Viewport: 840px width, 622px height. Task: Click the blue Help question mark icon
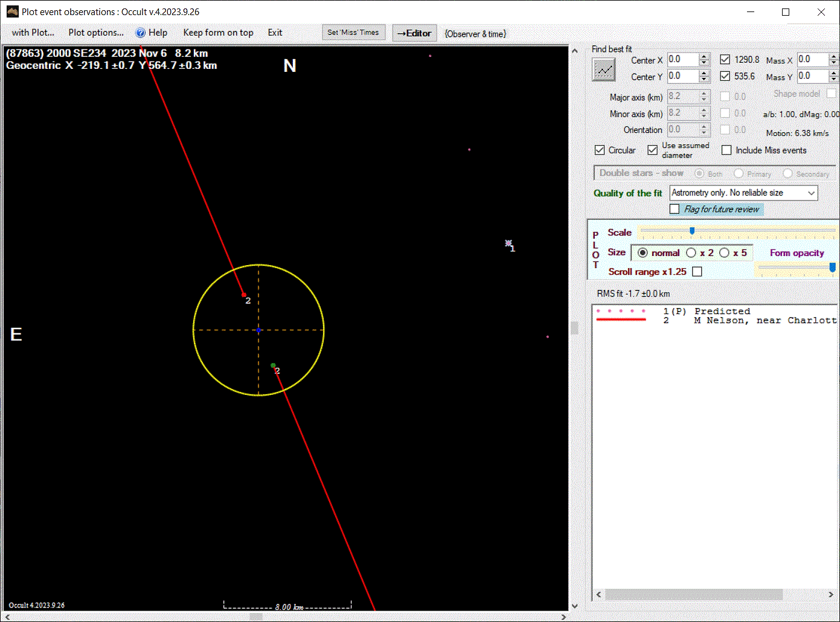click(141, 33)
